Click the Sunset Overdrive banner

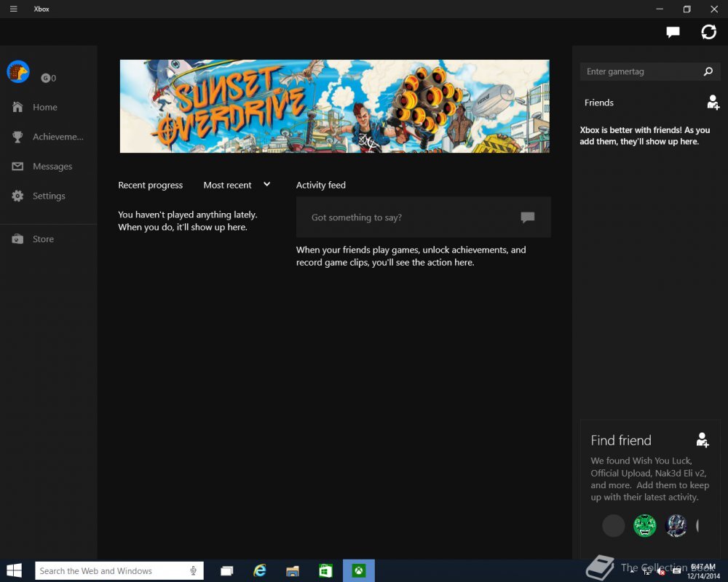coord(334,105)
